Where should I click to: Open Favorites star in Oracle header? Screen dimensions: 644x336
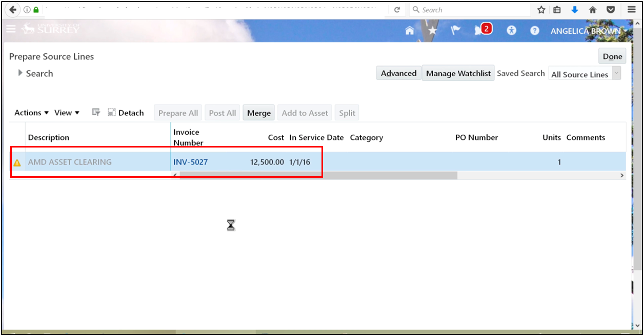click(433, 31)
